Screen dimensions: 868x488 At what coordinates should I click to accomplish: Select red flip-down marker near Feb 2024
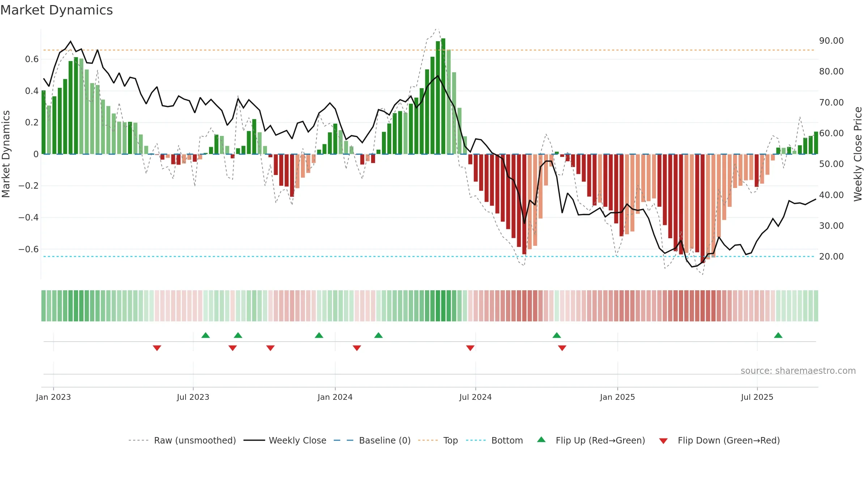(x=357, y=348)
